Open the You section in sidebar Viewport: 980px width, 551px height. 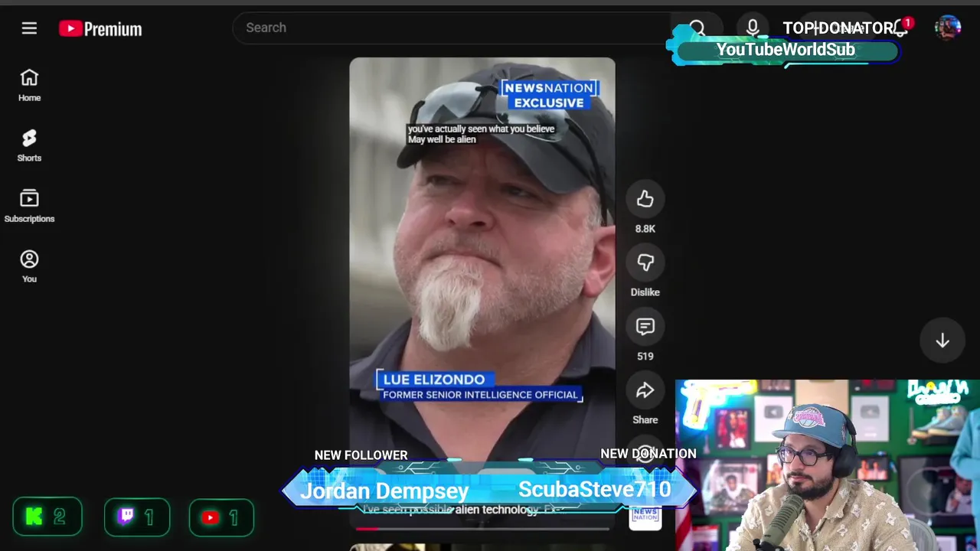click(x=29, y=266)
